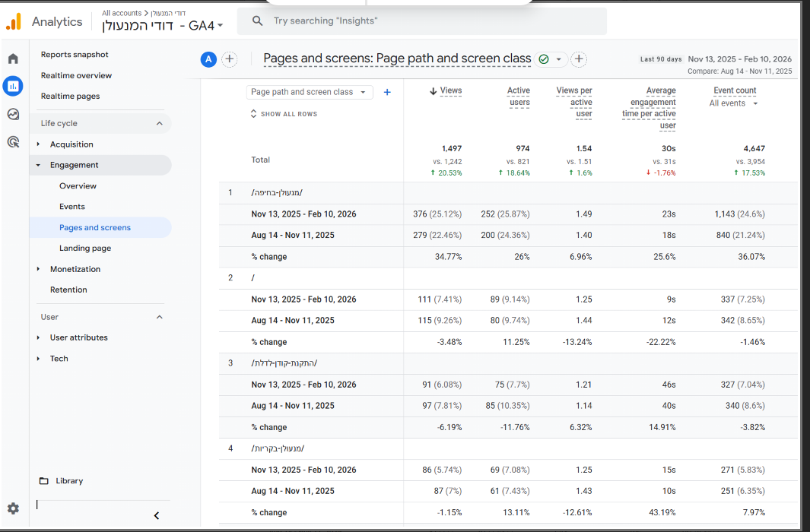Open the Realtime overview report
This screenshot has height=532, width=810.
[76, 75]
